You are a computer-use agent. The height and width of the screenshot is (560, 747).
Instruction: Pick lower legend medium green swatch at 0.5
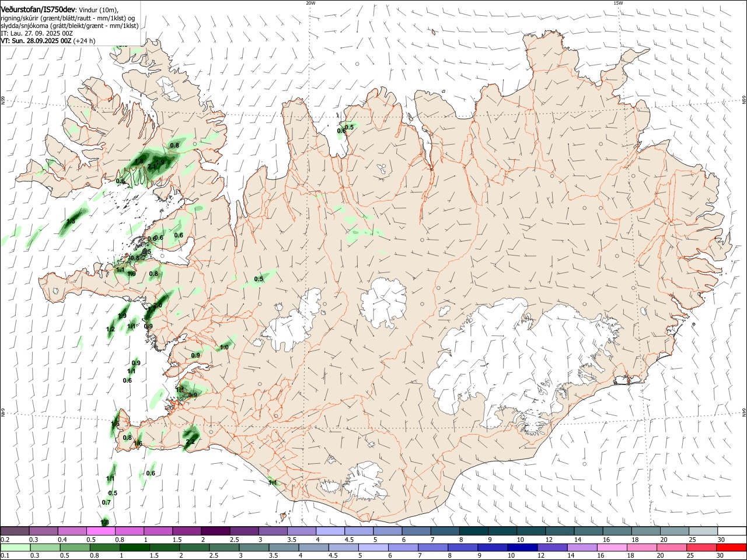pyautogui.click(x=75, y=547)
